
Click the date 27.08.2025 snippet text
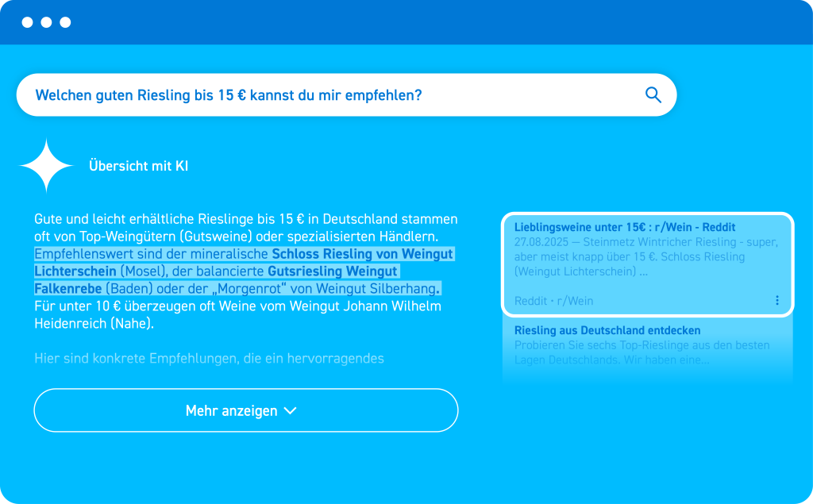pos(541,242)
